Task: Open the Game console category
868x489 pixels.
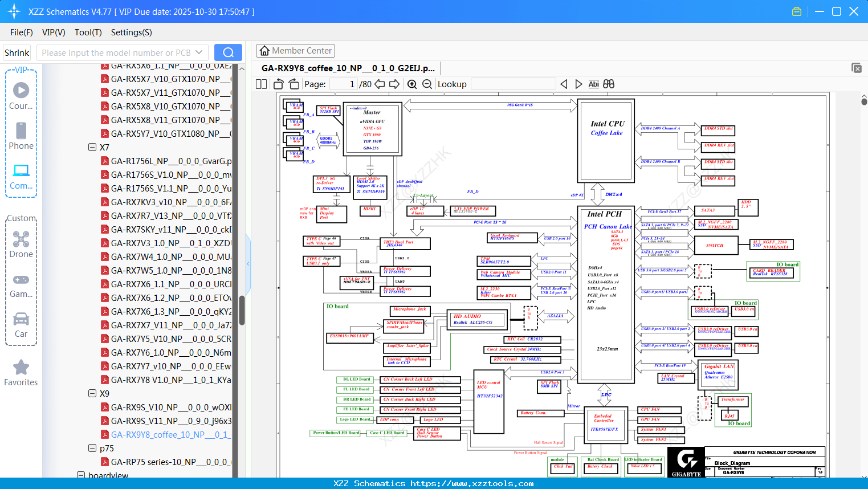Action: pos(21,286)
